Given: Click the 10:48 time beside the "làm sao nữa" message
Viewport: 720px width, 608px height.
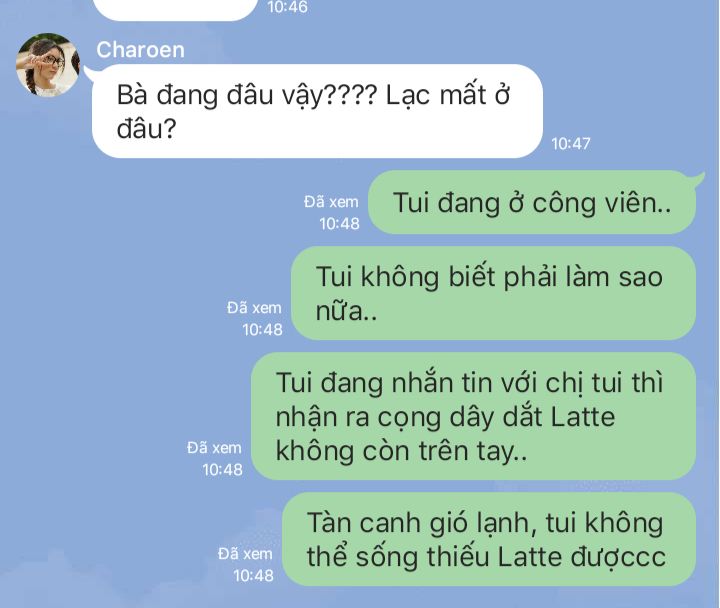Looking at the screenshot, I should coord(262,330).
